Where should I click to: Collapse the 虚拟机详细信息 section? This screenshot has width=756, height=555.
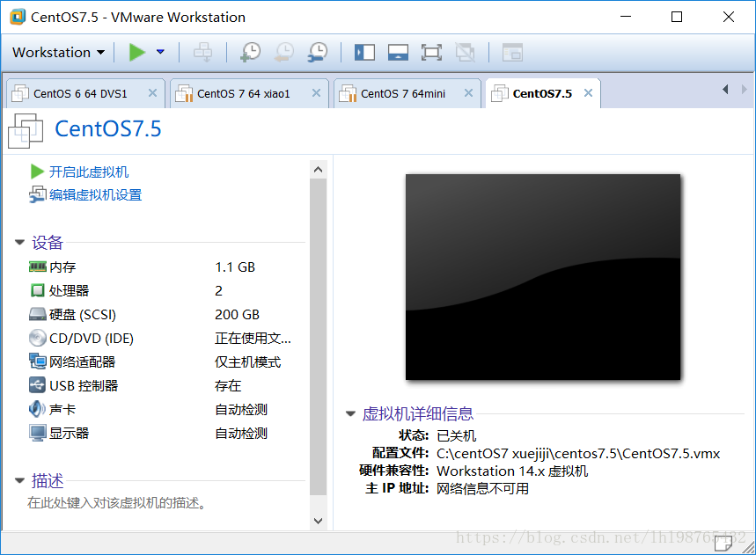[350, 413]
